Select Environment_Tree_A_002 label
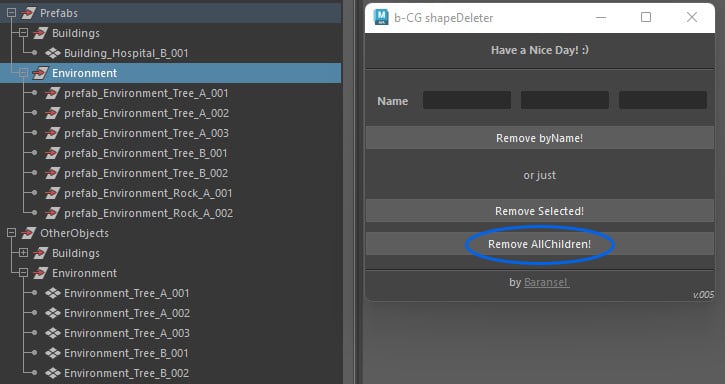 click(x=127, y=313)
